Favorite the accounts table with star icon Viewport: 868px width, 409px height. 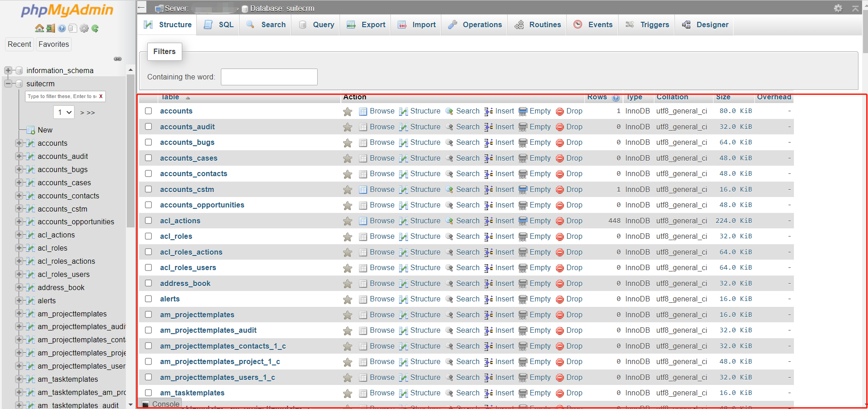coord(348,111)
